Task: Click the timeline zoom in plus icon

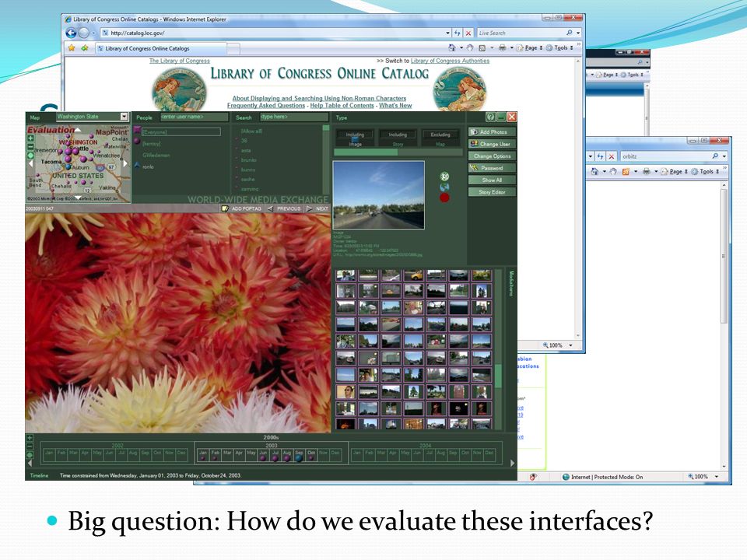Action: point(30,438)
